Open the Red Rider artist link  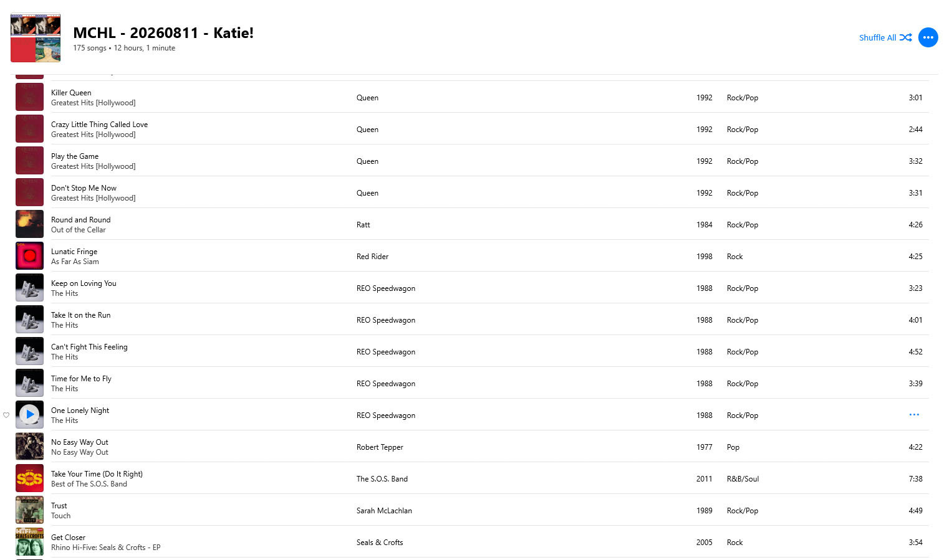click(x=372, y=257)
